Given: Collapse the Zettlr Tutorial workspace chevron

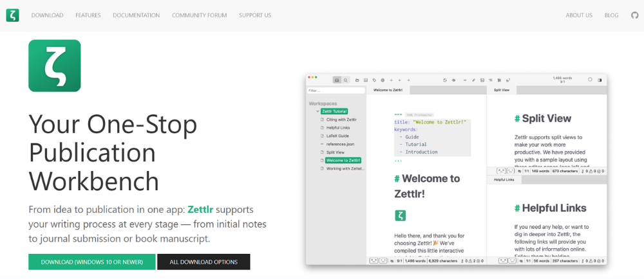Looking at the screenshot, I should (317, 111).
